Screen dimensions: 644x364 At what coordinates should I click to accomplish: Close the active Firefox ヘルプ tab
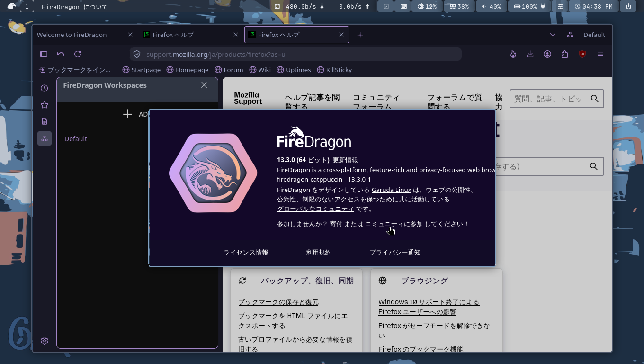(x=341, y=35)
